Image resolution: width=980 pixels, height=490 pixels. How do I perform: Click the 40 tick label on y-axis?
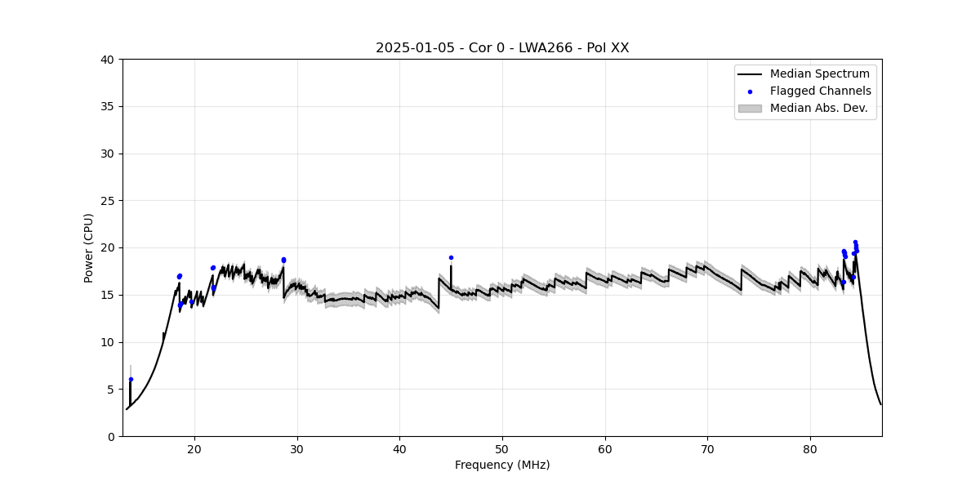tap(108, 60)
